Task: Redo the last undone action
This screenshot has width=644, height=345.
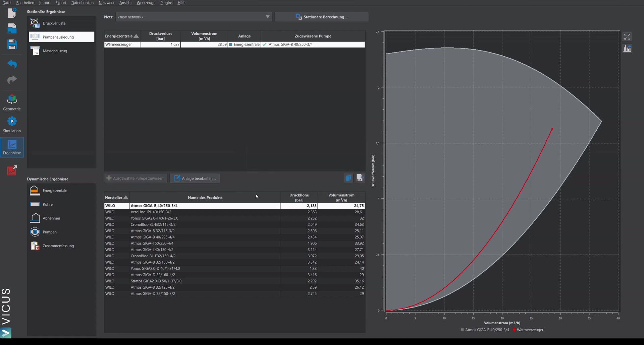Action: pos(12,80)
